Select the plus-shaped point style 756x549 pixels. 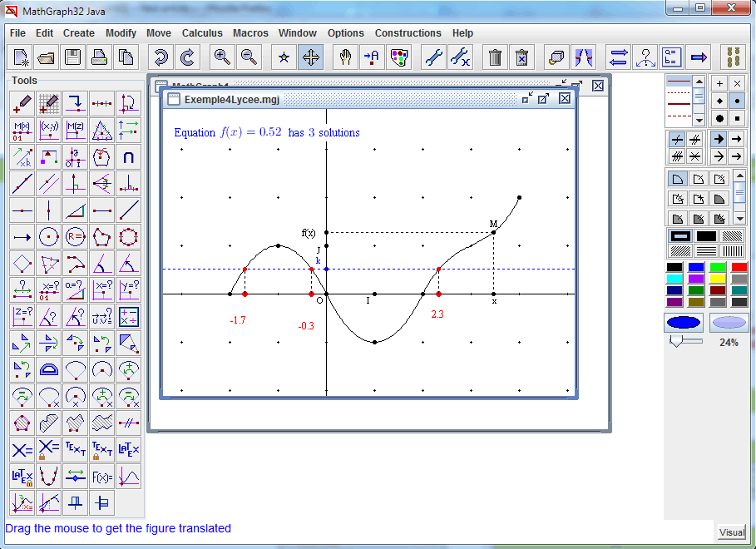(x=719, y=83)
